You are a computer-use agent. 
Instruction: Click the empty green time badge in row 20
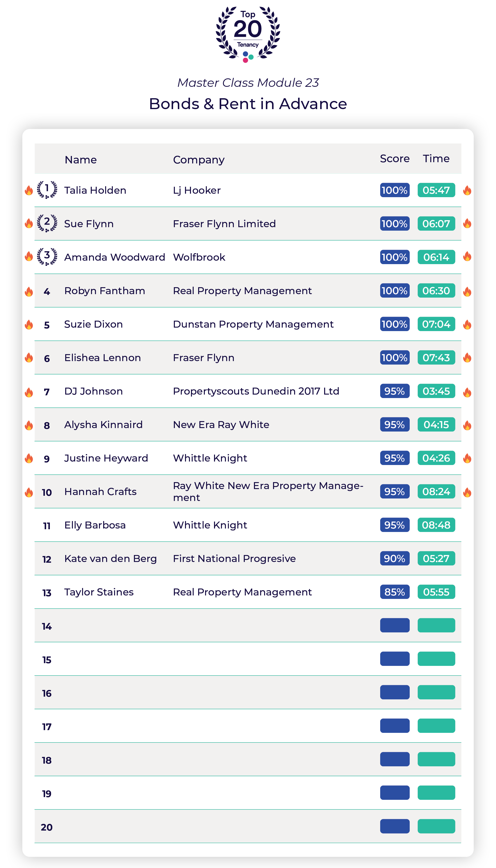[x=436, y=826]
